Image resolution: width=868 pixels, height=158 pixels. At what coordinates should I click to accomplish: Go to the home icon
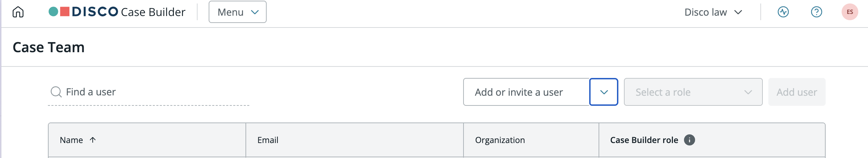click(x=18, y=12)
